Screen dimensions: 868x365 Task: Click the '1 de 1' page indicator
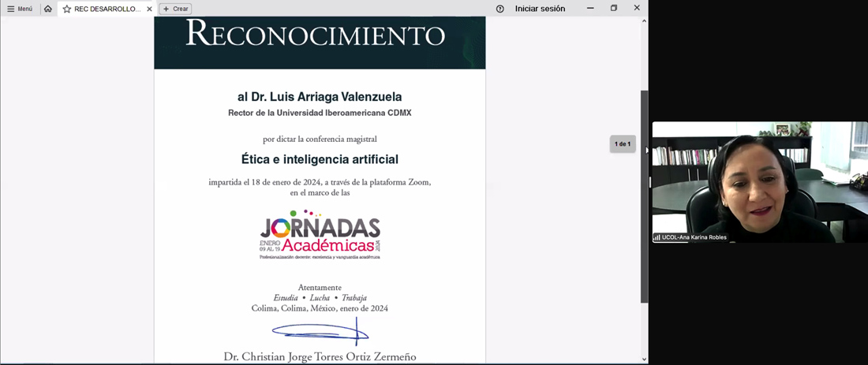coord(623,143)
